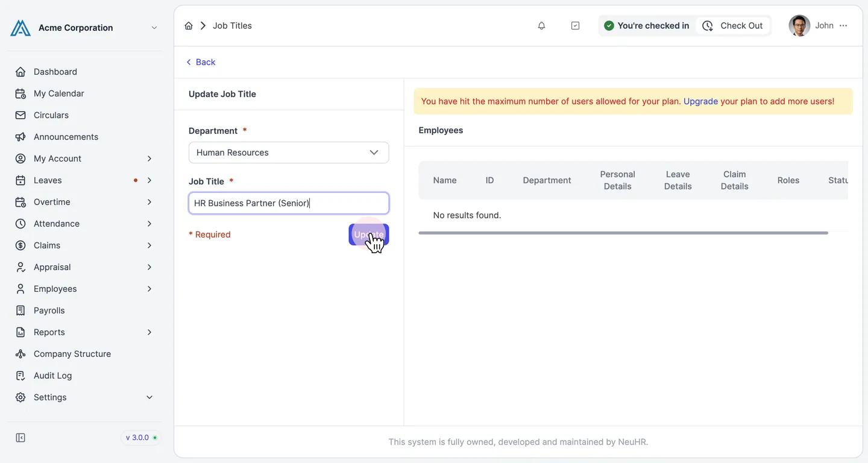The image size is (868, 463).
Task: Click the Circulars envelope icon
Action: pyautogui.click(x=20, y=115)
